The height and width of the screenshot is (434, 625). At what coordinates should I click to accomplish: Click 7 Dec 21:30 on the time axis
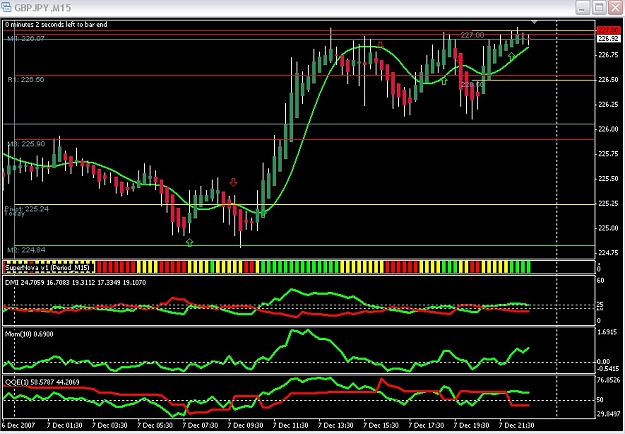coord(517,425)
